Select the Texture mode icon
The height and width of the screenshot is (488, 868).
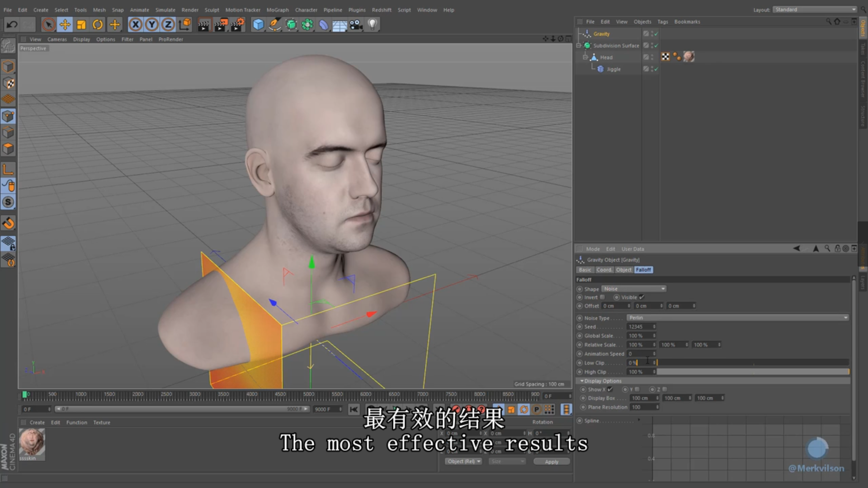pyautogui.click(x=8, y=83)
